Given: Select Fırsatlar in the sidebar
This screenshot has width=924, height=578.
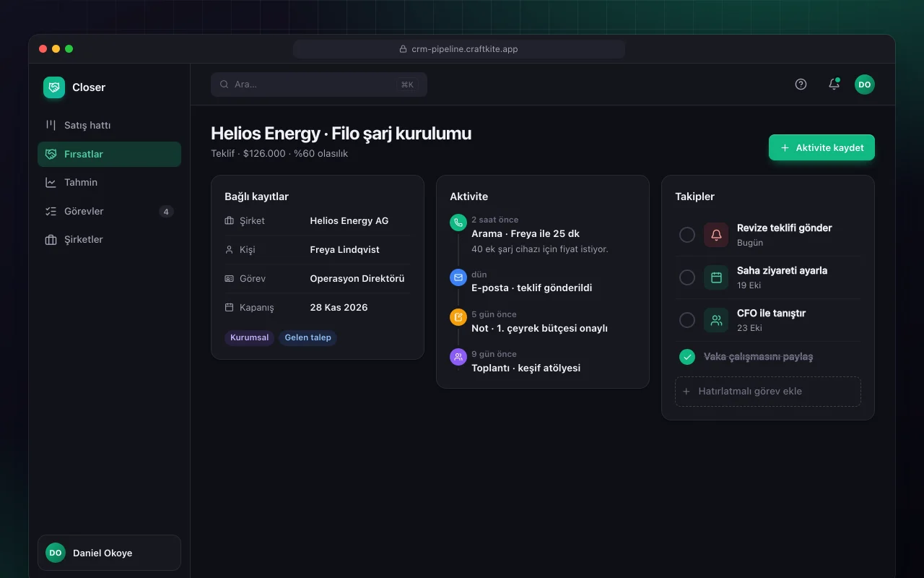Looking at the screenshot, I should click(109, 154).
